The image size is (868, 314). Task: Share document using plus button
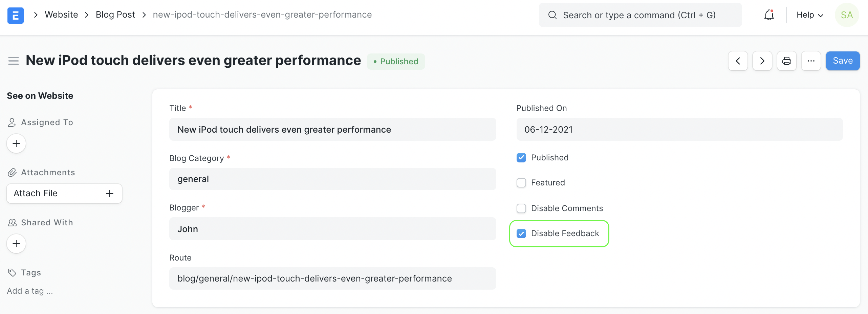[16, 244]
